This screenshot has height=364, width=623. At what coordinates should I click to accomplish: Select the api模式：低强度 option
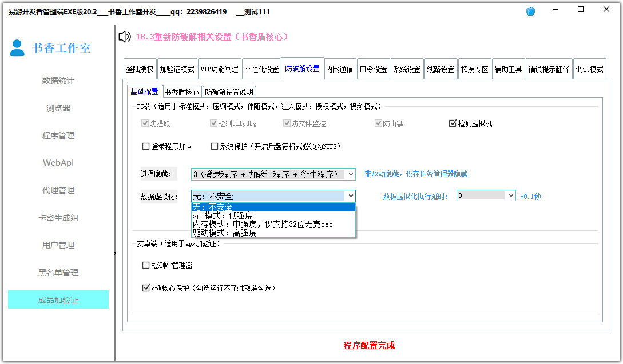point(222,216)
